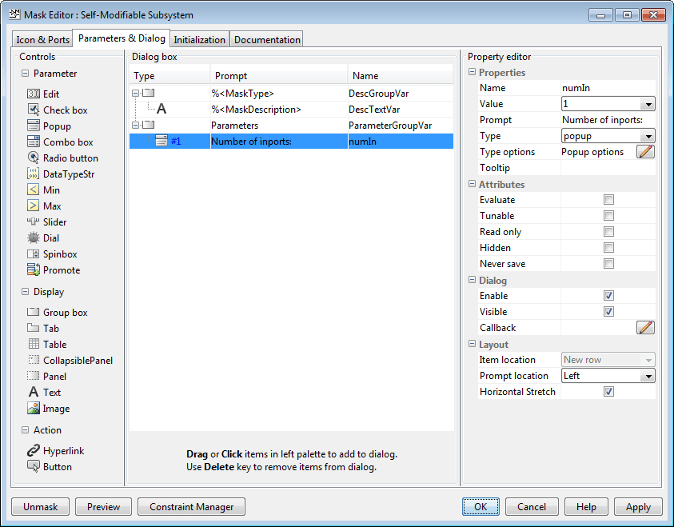Collapse the Dialog property section
Screen dimensions: 674x527
472,280
